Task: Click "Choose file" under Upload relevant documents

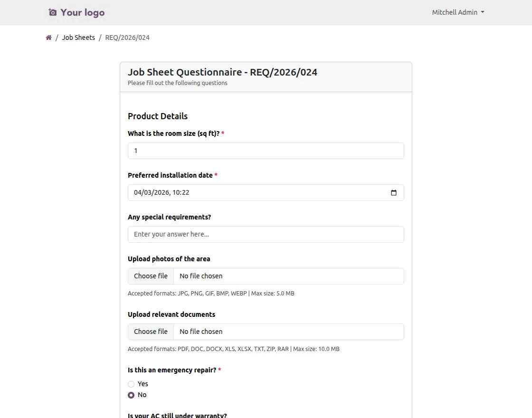Action: (x=151, y=332)
